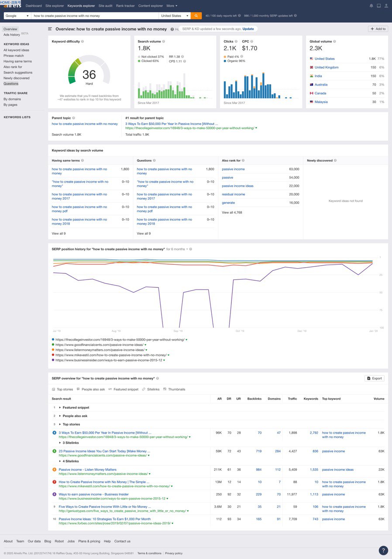Click the Global volume info icon
This screenshot has height=559, width=392.
point(335,41)
